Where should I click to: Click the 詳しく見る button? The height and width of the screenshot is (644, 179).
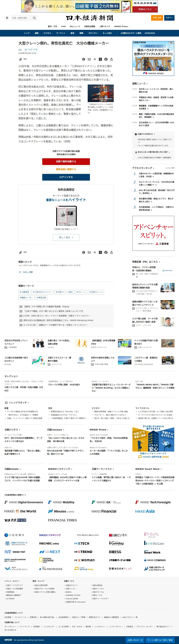click(66, 237)
